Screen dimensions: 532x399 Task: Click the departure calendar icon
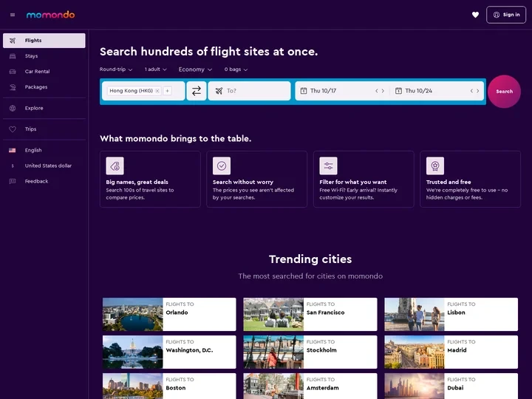(x=304, y=91)
